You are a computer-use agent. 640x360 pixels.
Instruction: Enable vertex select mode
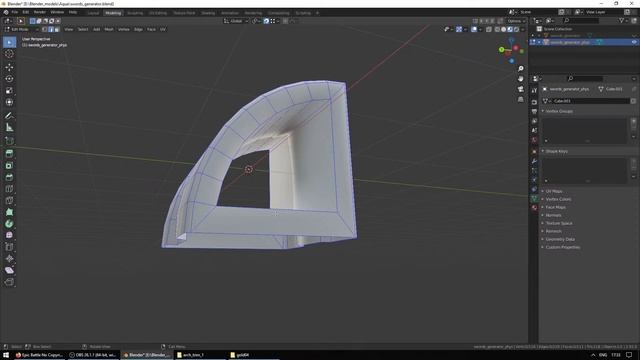[x=44, y=29]
